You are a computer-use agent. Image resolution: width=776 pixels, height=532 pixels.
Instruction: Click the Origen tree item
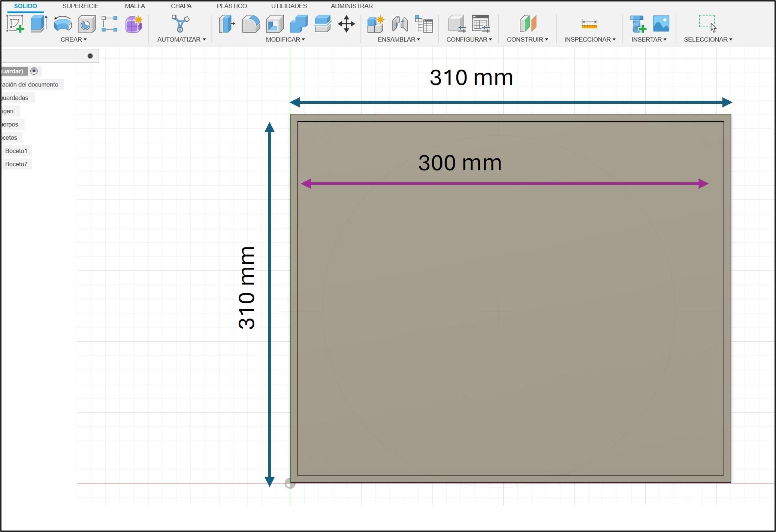click(x=7, y=111)
